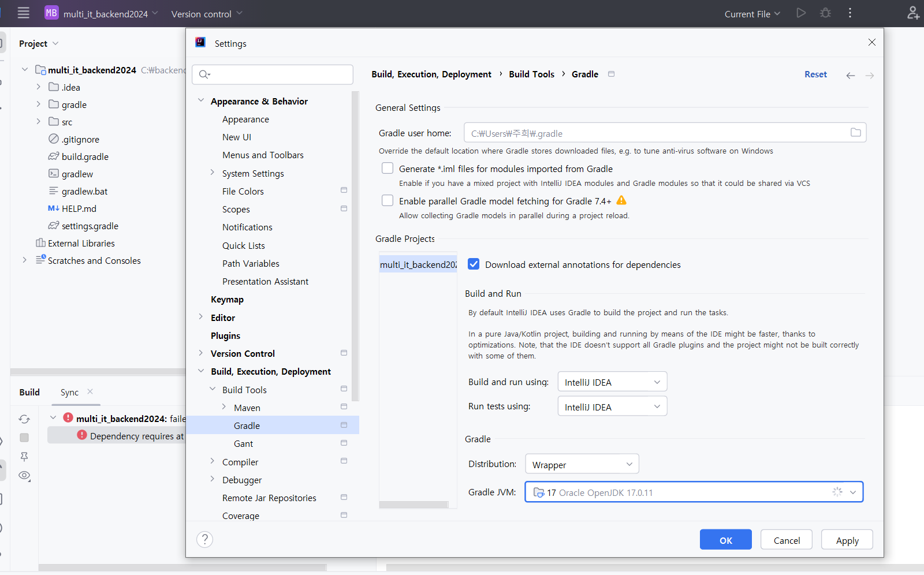
Task: Click the browse folder icon for Gradle user home
Action: pyautogui.click(x=855, y=133)
